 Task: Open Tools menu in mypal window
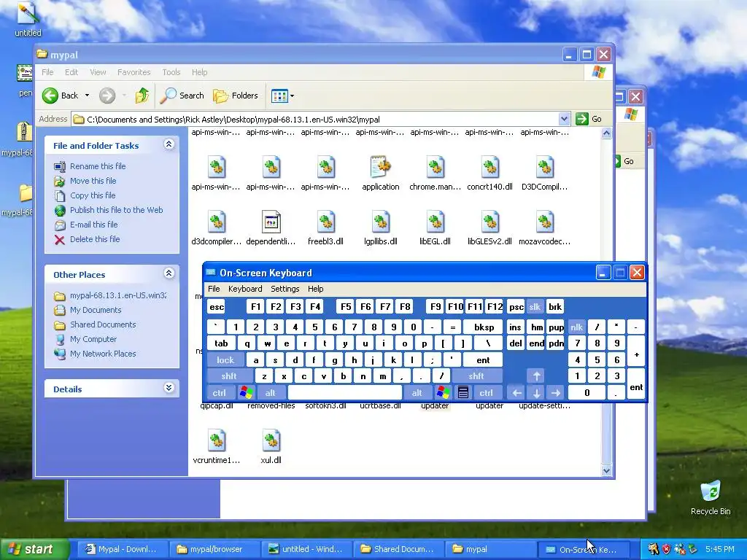click(171, 72)
